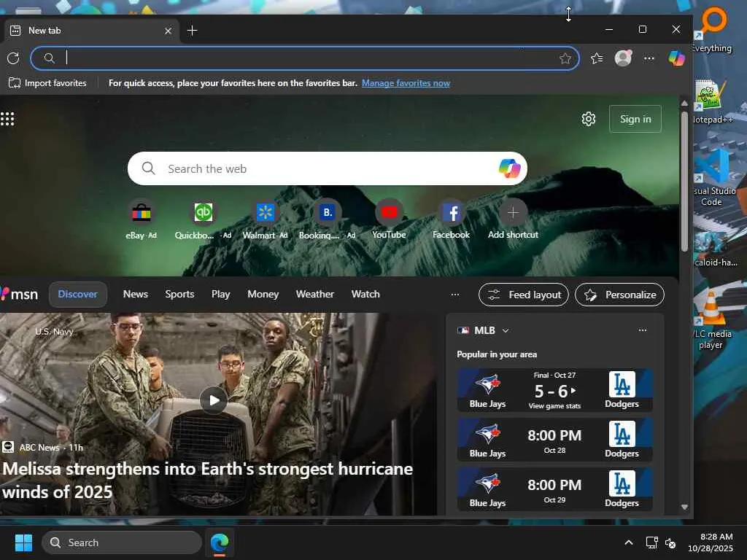Image resolution: width=747 pixels, height=560 pixels.
Task: Open the apps grid launcher icon
Action: coord(7,119)
